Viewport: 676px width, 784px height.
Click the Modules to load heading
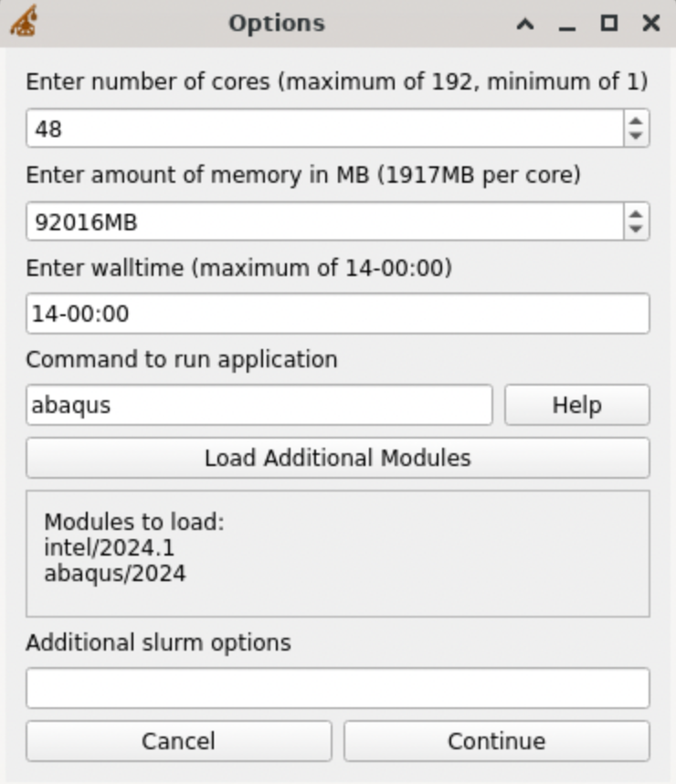134,522
